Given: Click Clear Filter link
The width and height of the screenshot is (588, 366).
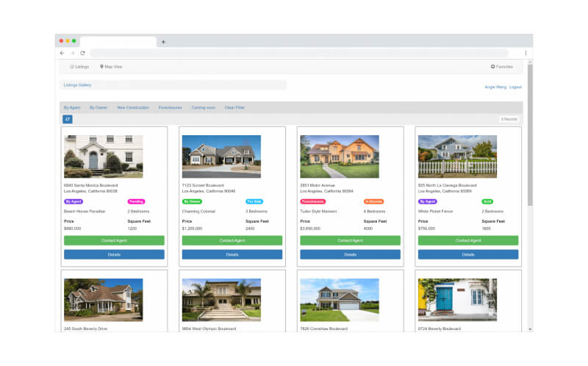Looking at the screenshot, I should 234,107.
